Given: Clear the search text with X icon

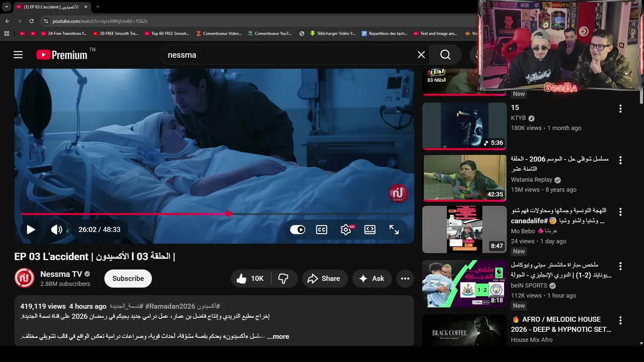Looking at the screenshot, I should (421, 55).
